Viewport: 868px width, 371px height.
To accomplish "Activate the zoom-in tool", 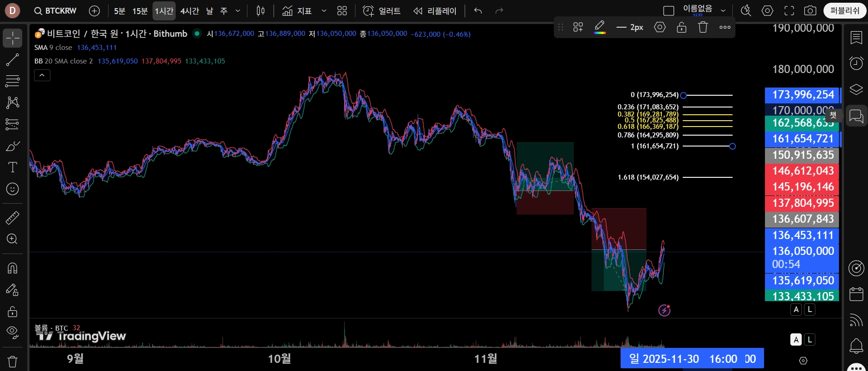I will coord(13,239).
